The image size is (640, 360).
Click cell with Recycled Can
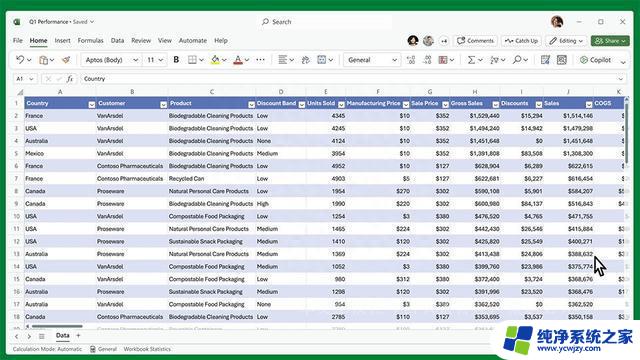coord(211,178)
